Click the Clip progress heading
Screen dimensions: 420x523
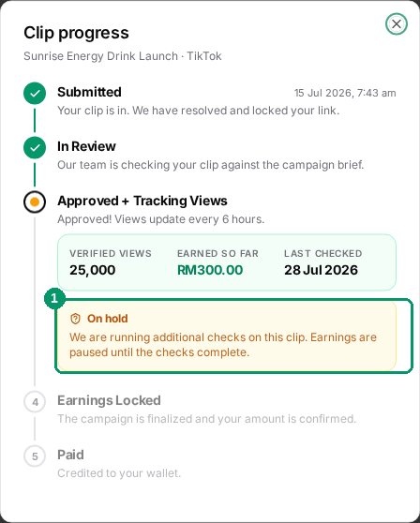(76, 33)
